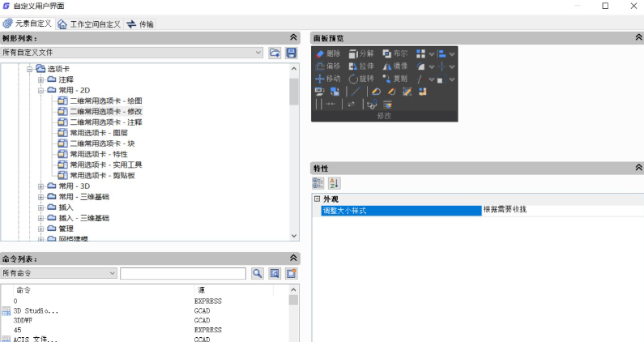The width and height of the screenshot is (644, 342).
Task: Select the Explode (分解) tool icon
Action: pos(353,53)
